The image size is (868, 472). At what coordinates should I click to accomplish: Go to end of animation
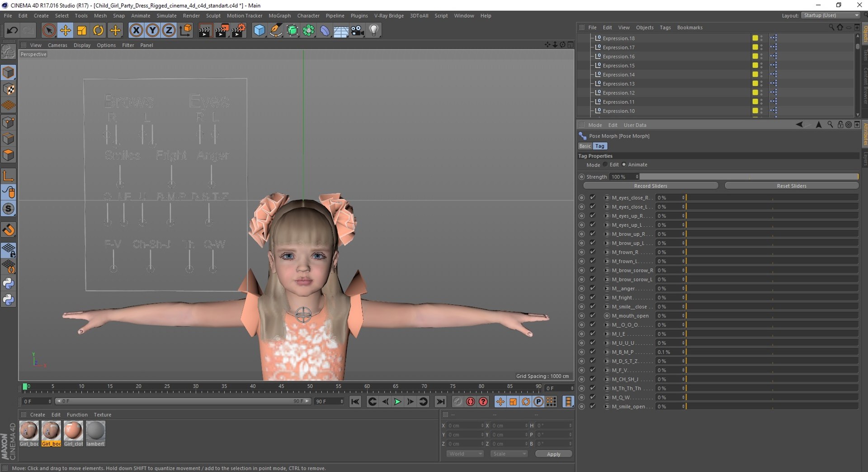440,401
